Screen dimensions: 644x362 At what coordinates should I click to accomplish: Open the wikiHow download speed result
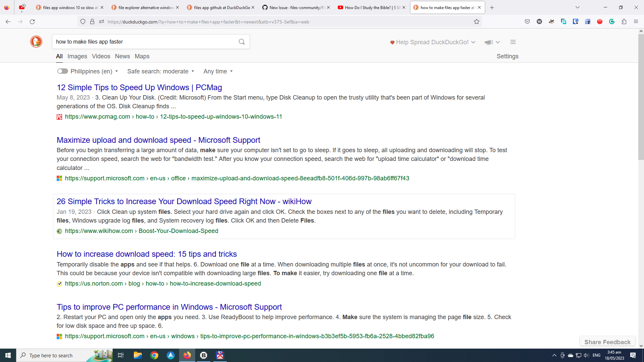pyautogui.click(x=184, y=201)
